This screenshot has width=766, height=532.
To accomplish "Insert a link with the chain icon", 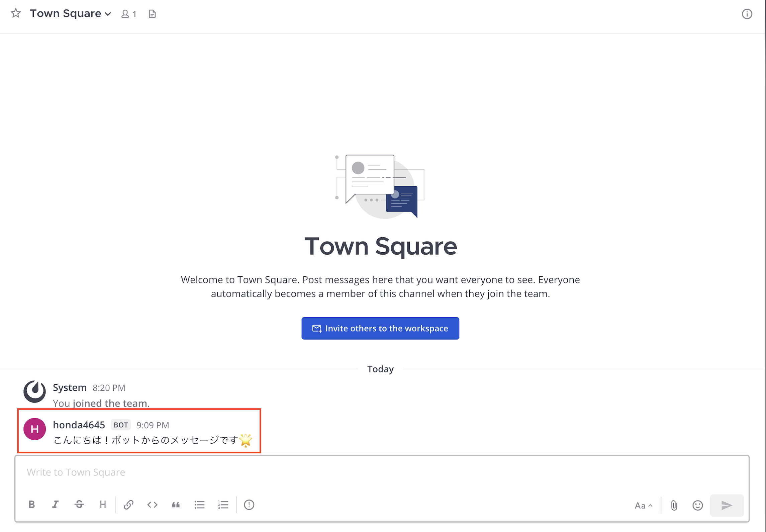I will click(128, 505).
